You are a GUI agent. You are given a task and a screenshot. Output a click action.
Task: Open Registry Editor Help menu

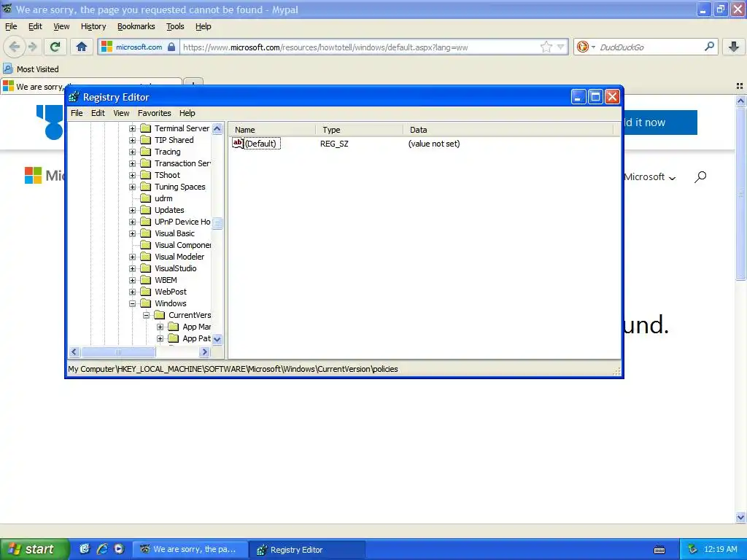tap(187, 113)
